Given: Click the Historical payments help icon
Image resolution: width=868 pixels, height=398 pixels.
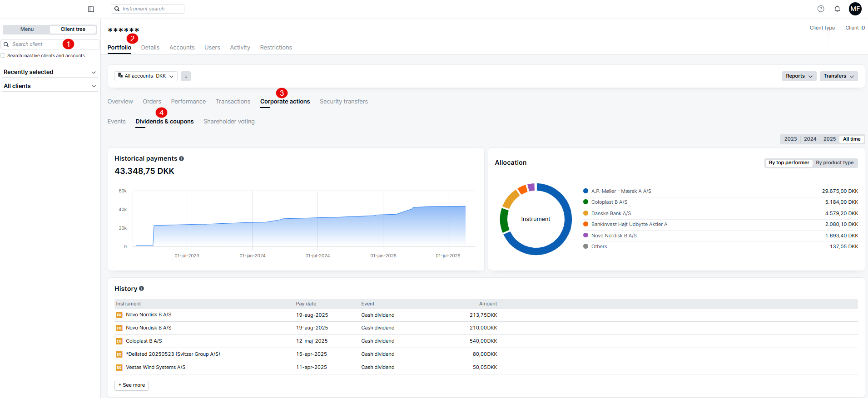Looking at the screenshot, I should click(x=182, y=159).
